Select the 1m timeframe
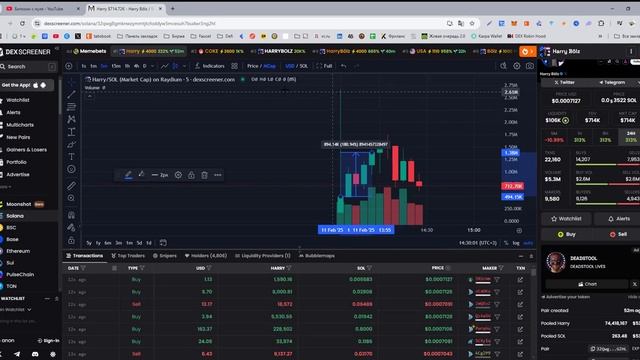The height and width of the screenshot is (360, 640). (x=93, y=66)
